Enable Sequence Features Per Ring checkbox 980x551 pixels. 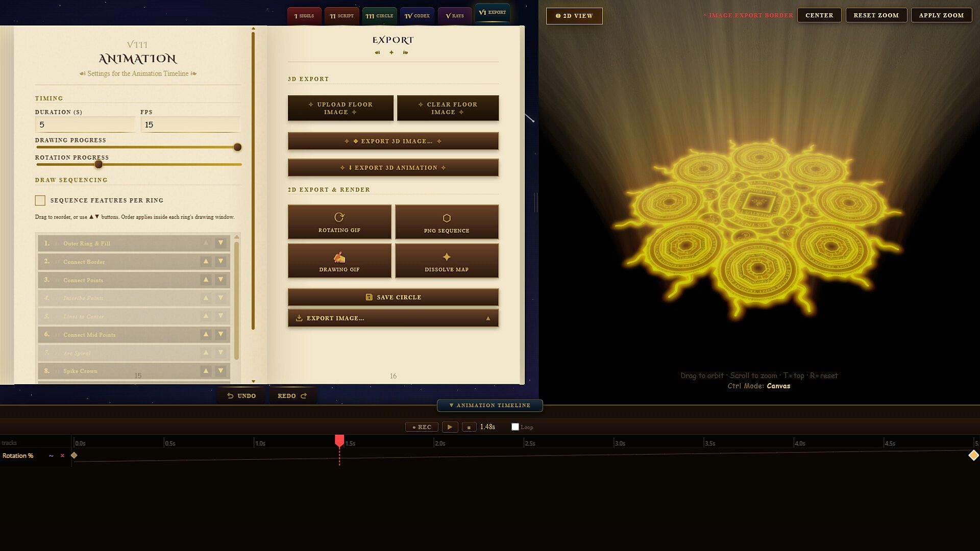40,201
